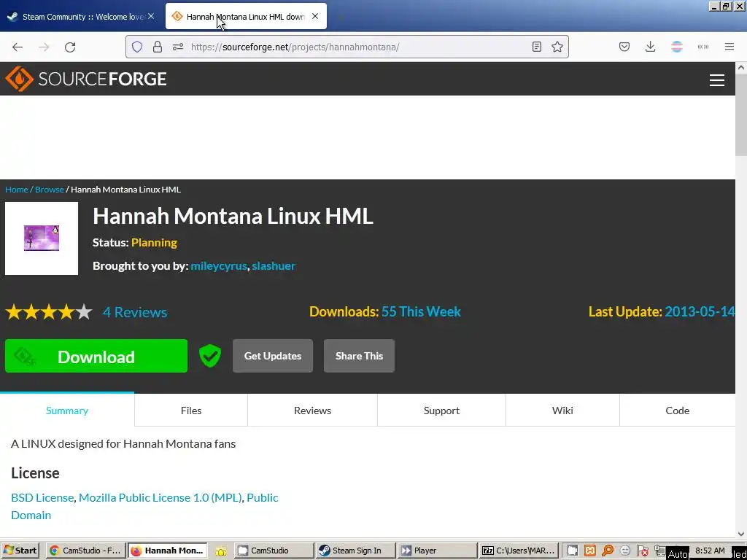Switch to Steam Sign In taskbar window
The image size is (747, 560).
355,551
